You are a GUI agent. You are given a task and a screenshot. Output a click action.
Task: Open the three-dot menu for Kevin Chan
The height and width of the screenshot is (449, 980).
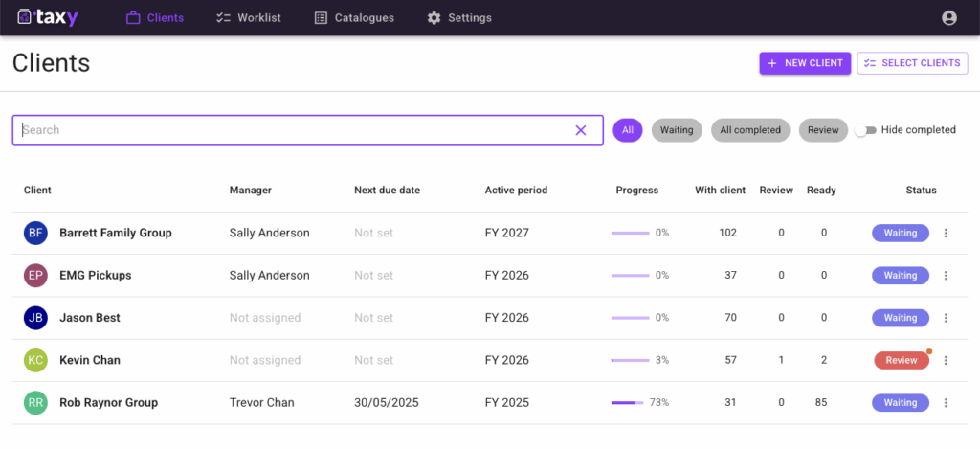point(946,361)
